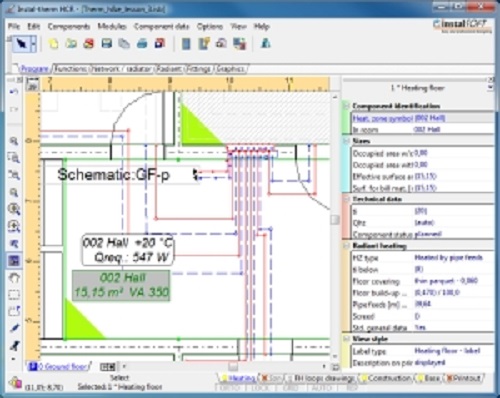Select the arrow pointer tool
500x398 pixels.
[x=22, y=44]
